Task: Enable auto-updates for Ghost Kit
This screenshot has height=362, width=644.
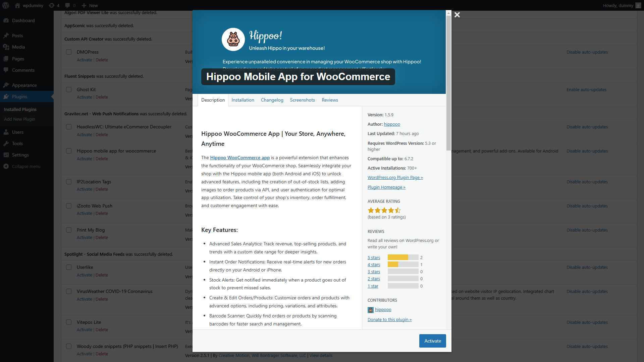Action: (586, 89)
